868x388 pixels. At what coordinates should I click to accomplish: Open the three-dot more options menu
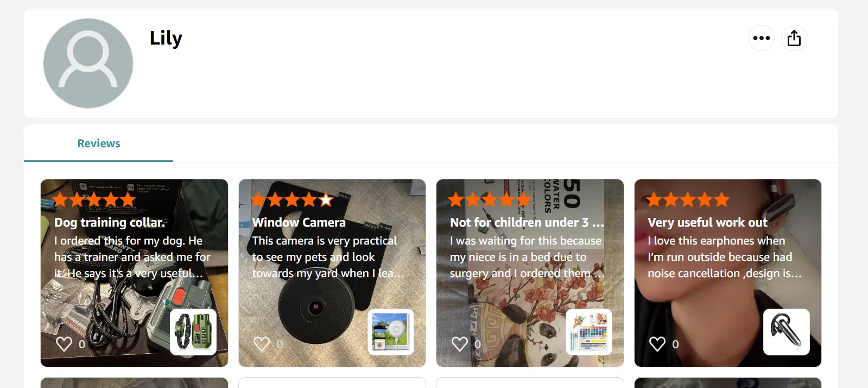click(761, 38)
